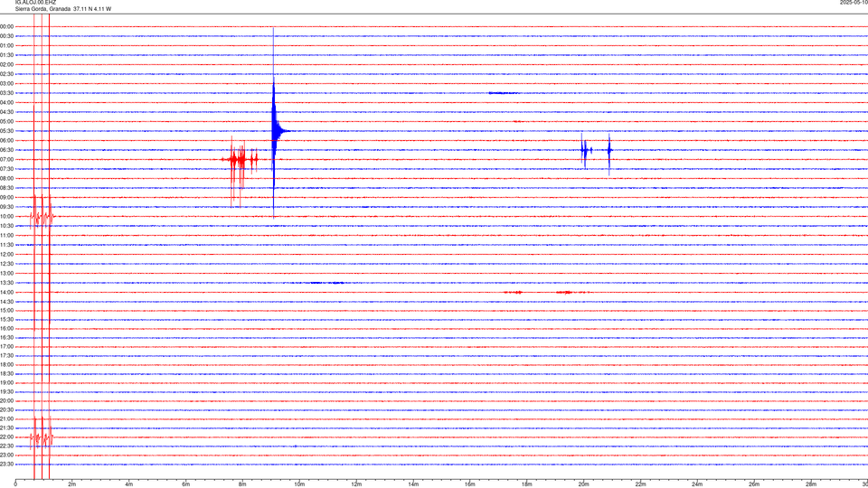Click the 23:30 time label

tap(7, 465)
